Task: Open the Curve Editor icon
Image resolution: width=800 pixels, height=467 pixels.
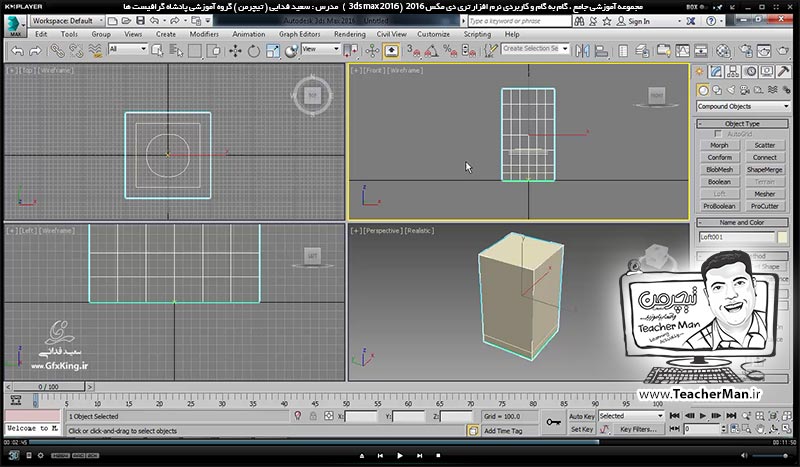Action: pos(682,51)
